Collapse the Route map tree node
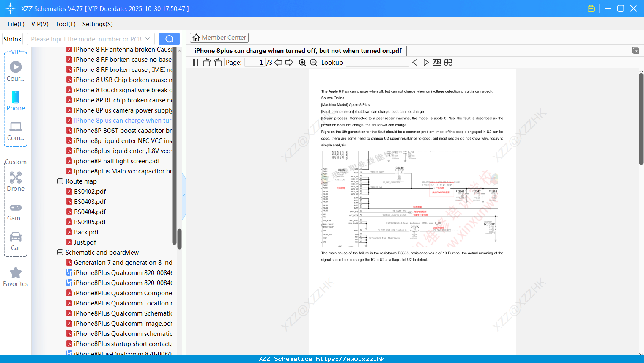644x363 pixels. [x=60, y=181]
